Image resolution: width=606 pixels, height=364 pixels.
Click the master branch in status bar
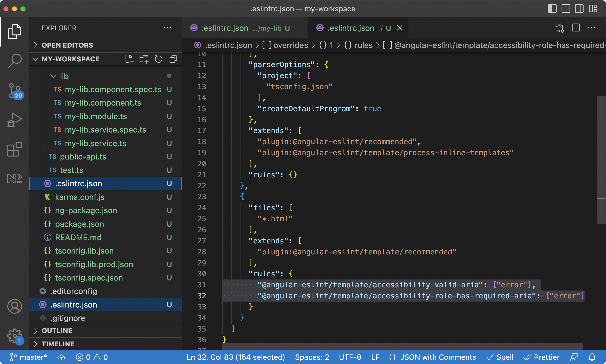coord(28,357)
